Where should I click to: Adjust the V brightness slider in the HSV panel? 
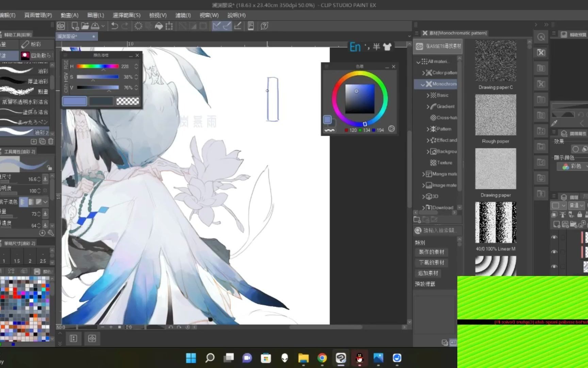tap(98, 88)
